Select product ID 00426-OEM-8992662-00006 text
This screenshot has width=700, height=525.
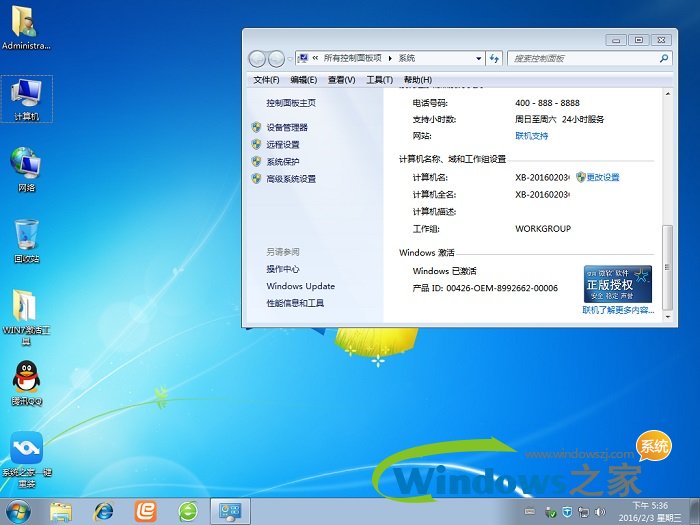tap(502, 288)
